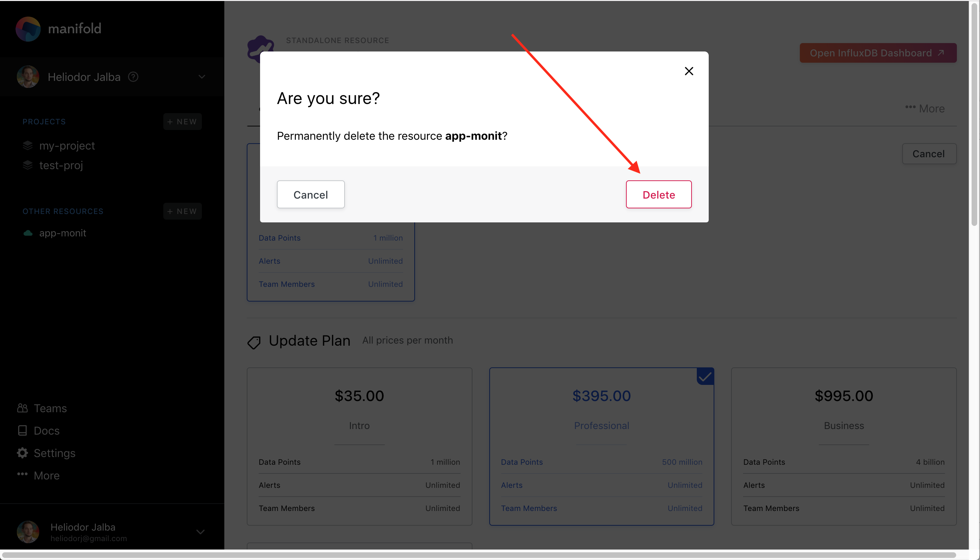Expand the sidebar More menu
The height and width of the screenshot is (560, 980).
[x=39, y=475]
